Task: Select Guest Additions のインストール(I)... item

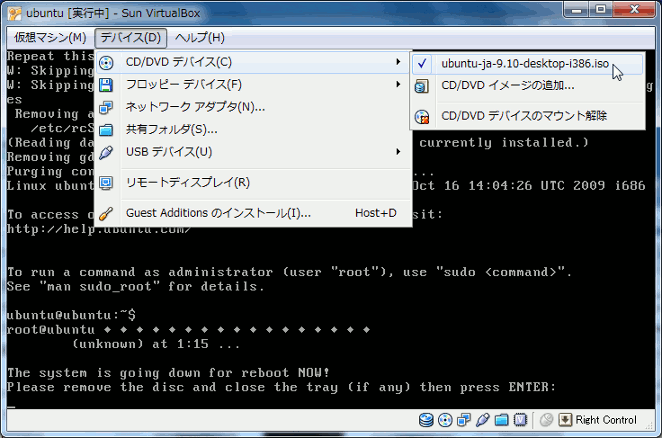Action: [x=218, y=213]
